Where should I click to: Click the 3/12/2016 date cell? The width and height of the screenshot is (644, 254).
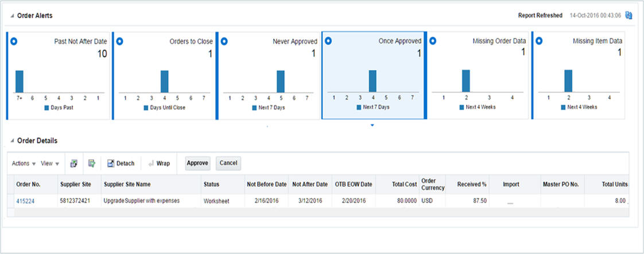[x=310, y=201]
